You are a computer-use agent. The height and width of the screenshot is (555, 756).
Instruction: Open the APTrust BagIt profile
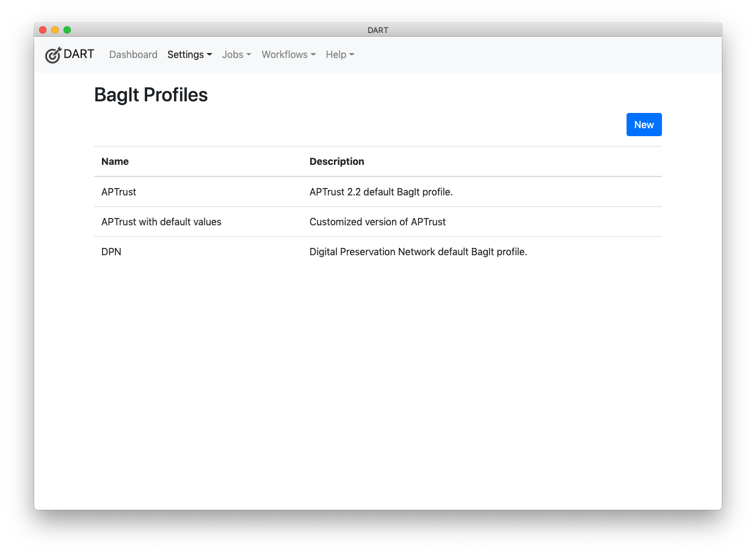tap(118, 192)
